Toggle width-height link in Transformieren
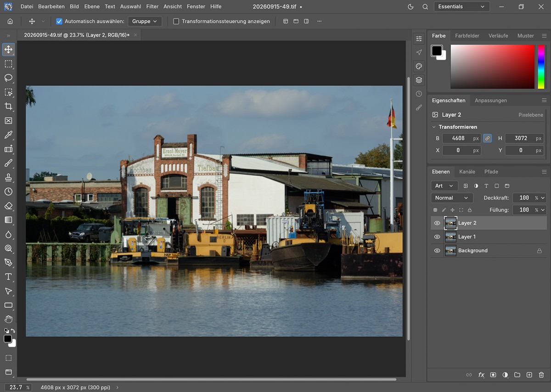The height and width of the screenshot is (392, 551). [x=488, y=138]
